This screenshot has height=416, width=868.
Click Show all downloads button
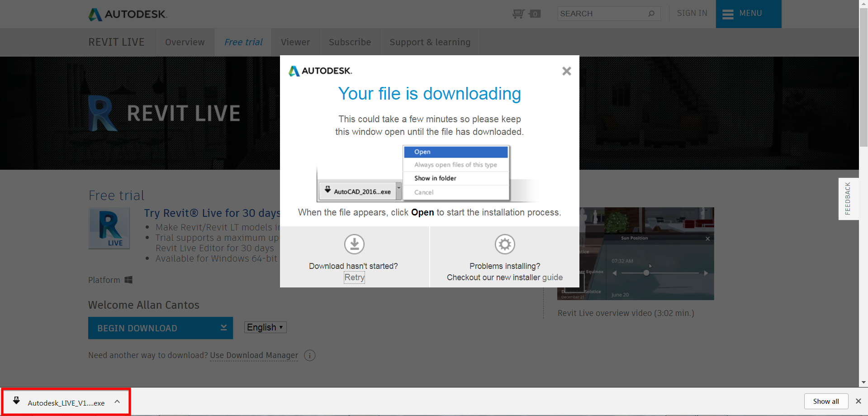pos(826,402)
